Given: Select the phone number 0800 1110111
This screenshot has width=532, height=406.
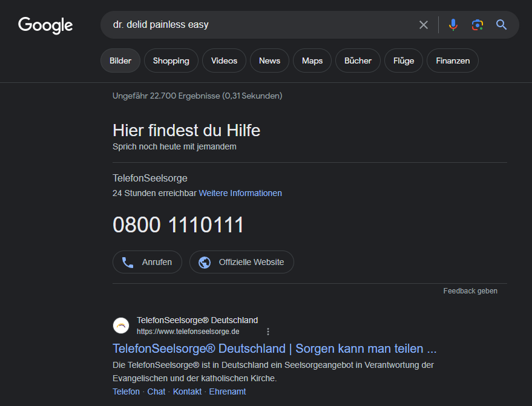Looking at the screenshot, I should pyautogui.click(x=178, y=224).
